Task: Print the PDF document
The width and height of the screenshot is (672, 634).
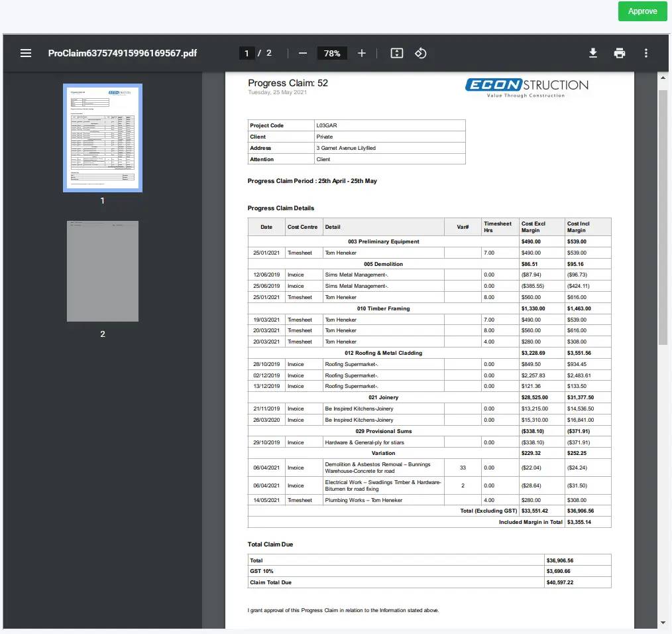Action: point(620,53)
